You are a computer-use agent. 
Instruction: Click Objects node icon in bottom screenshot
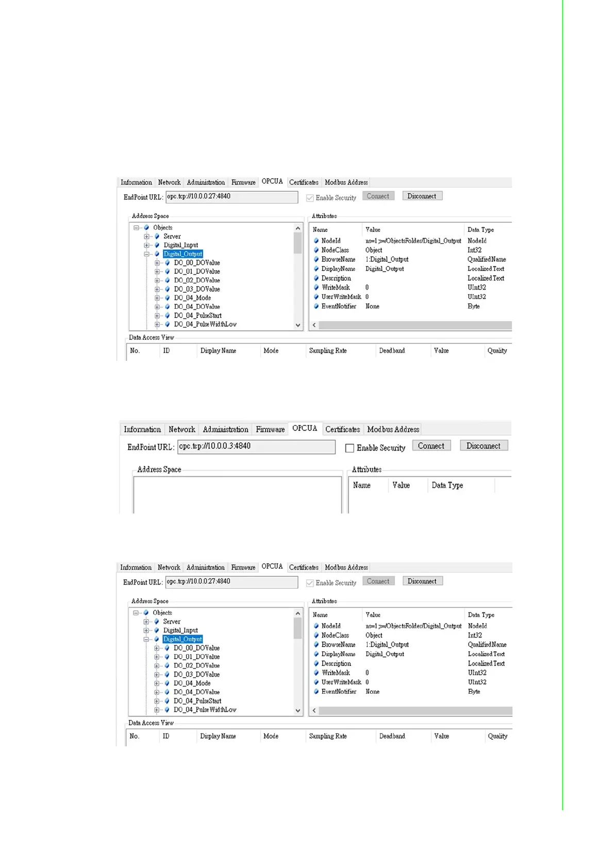click(x=146, y=613)
